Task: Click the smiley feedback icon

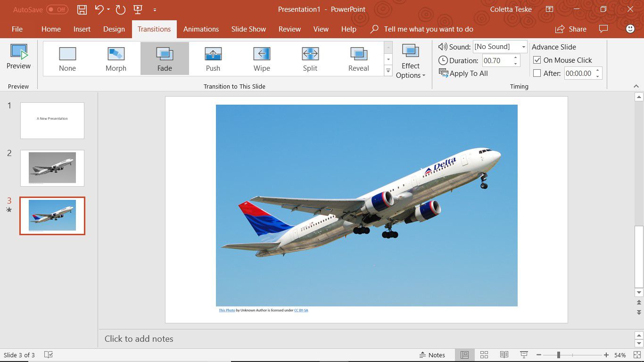Action: click(630, 29)
